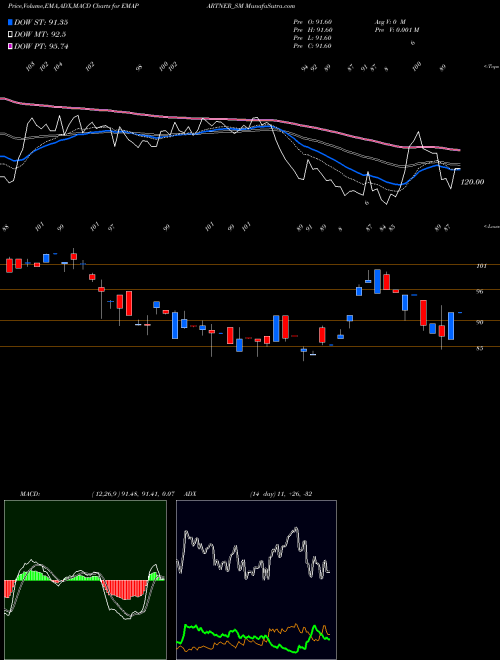Viewport: 500px width, 660px height.
Task: Click the 'Pre C: 91.60' value
Action: pyautogui.click(x=313, y=46)
